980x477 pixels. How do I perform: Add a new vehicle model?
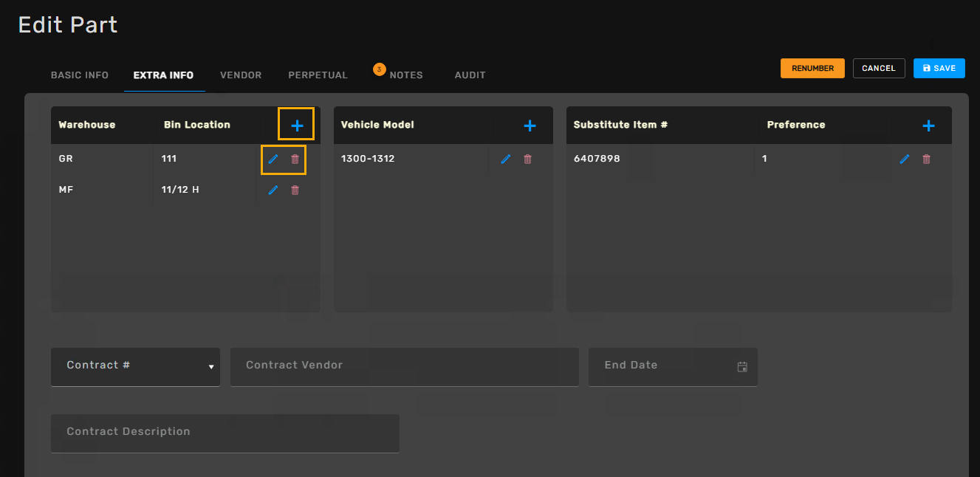coord(530,126)
